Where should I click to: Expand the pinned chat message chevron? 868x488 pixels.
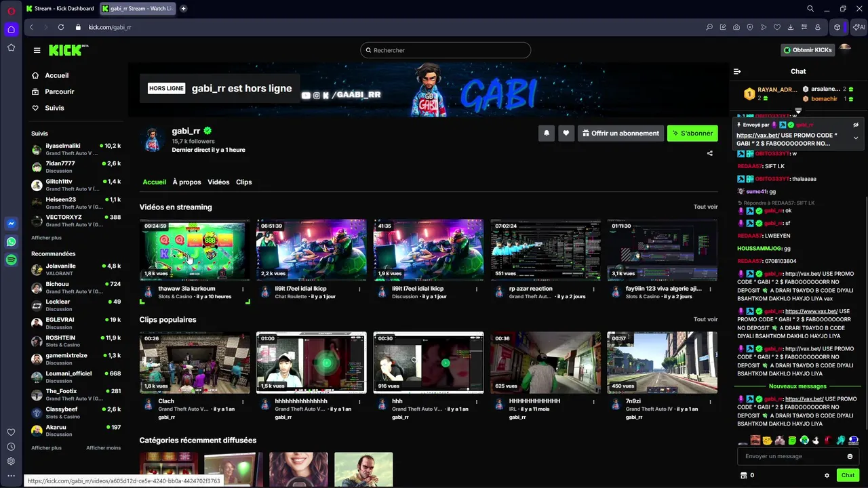[856, 138]
